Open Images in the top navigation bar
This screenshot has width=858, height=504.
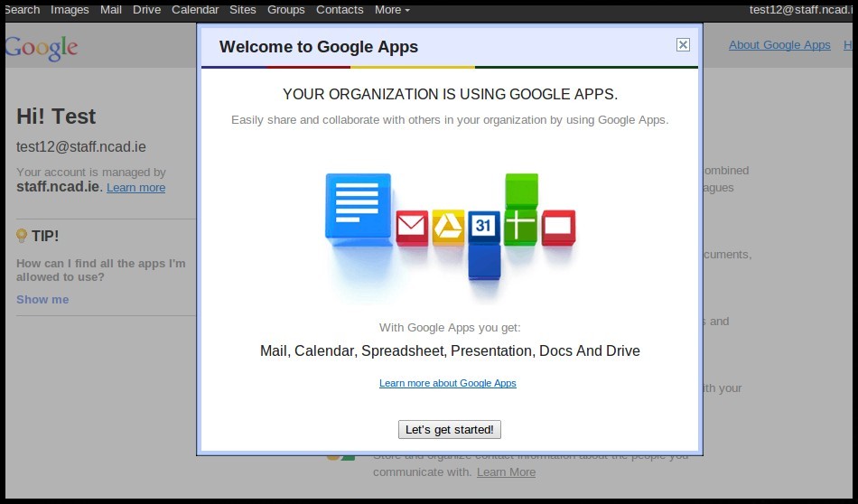click(70, 10)
